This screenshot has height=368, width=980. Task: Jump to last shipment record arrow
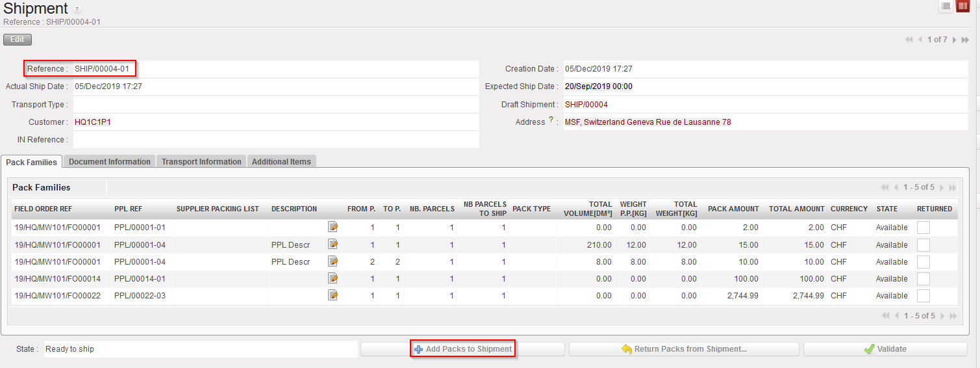coord(965,40)
